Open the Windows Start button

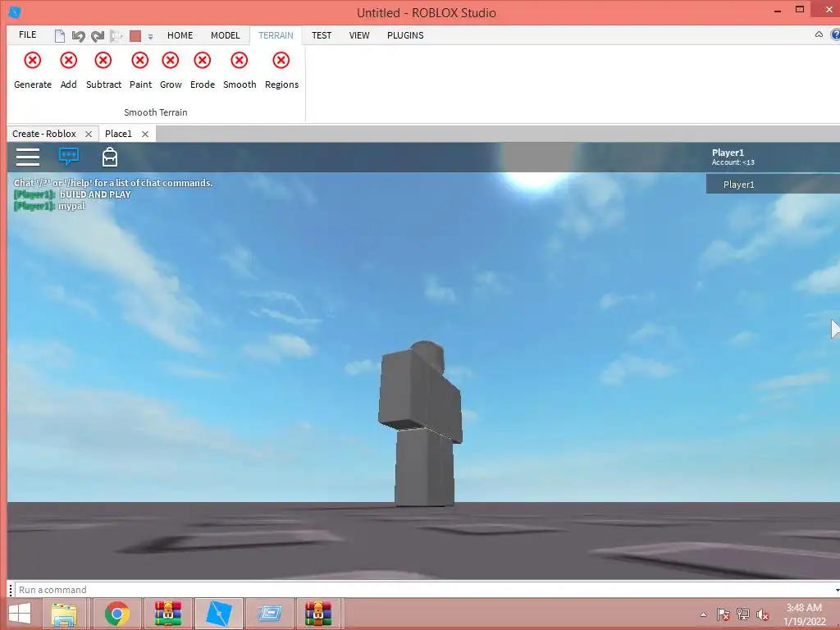click(20, 614)
